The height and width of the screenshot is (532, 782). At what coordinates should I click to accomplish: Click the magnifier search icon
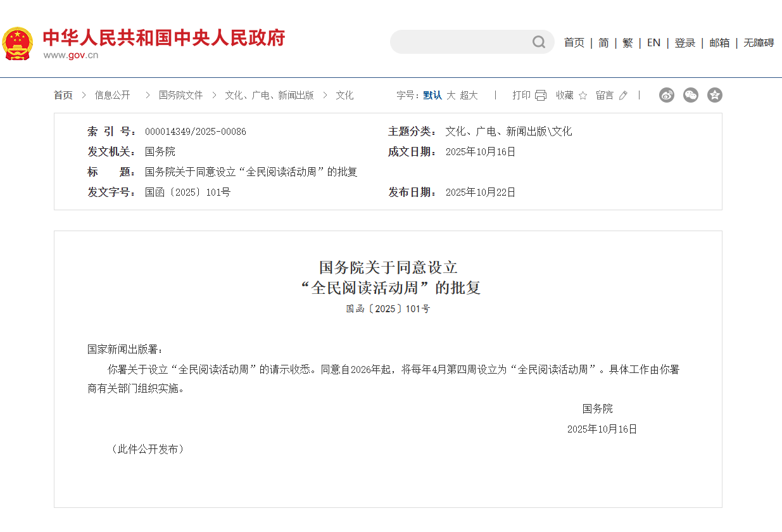click(539, 42)
